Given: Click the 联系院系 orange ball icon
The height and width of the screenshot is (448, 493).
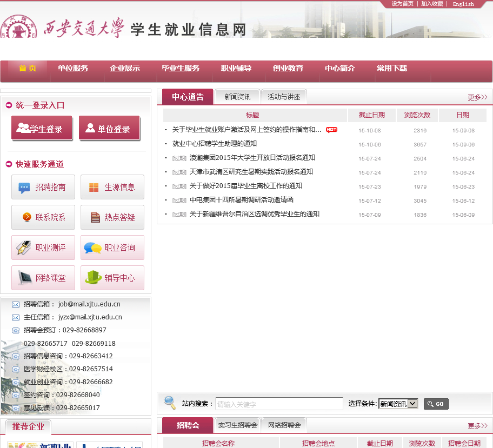Looking at the screenshot, I should point(26,217).
